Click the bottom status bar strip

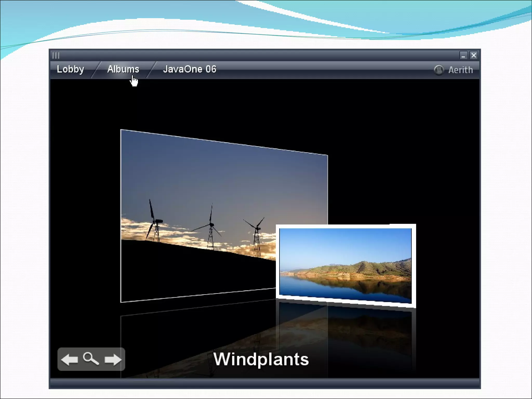click(x=264, y=383)
